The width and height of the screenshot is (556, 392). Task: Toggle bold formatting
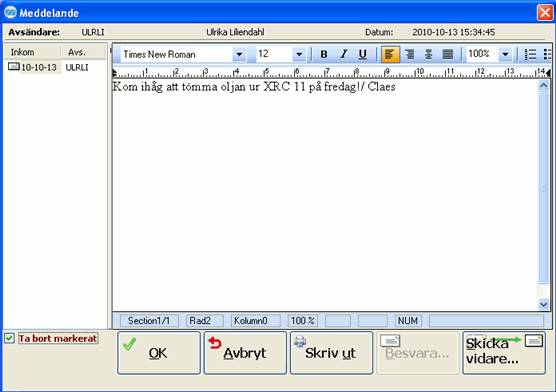point(323,54)
